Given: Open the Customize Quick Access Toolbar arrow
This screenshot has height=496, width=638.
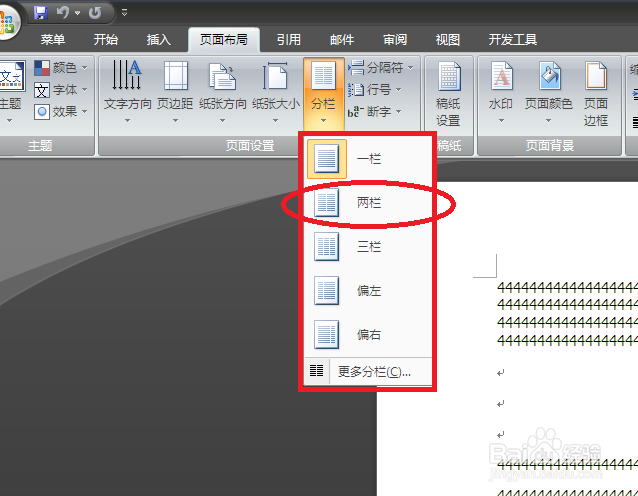Looking at the screenshot, I should click(125, 13).
